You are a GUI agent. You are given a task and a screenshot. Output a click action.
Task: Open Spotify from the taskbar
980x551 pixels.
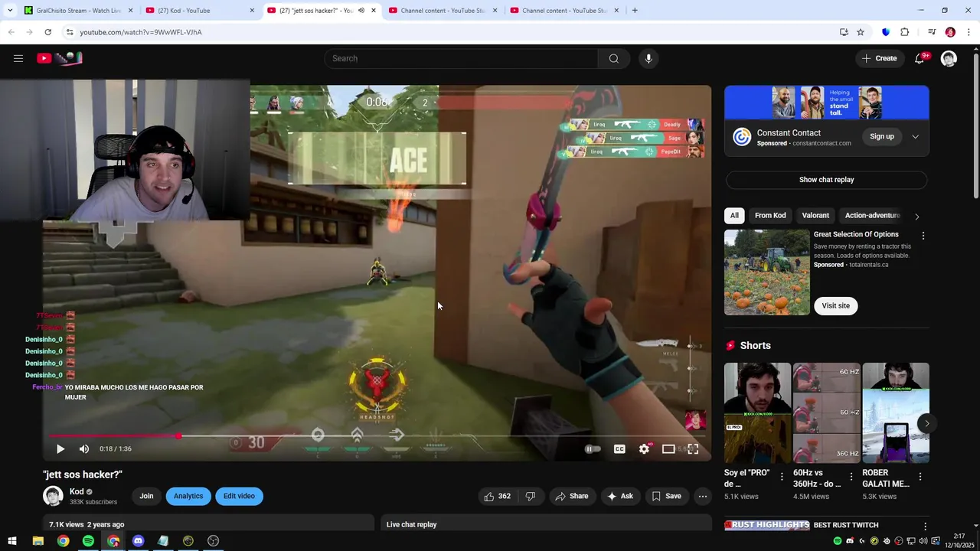point(88,541)
